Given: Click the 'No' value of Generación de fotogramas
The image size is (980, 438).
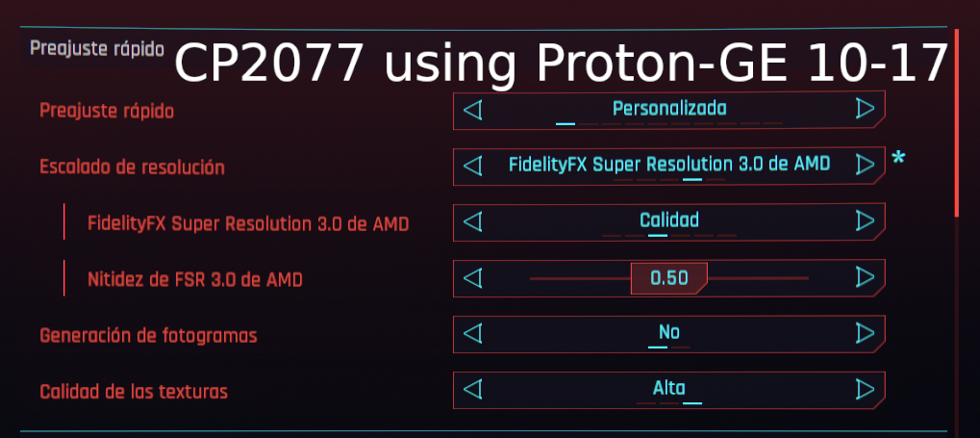Looking at the screenshot, I should coord(668,333).
